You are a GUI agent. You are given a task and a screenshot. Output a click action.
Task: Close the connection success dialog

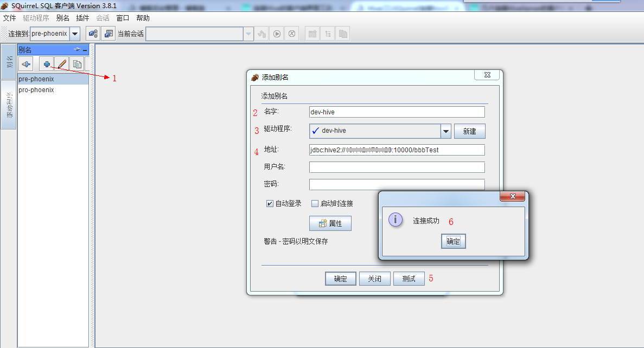click(x=512, y=196)
